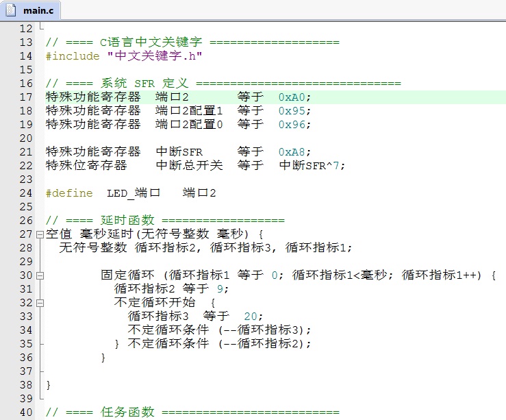Collapse the fold marker at line 32
Screen dimensions: 506x420
40,303
